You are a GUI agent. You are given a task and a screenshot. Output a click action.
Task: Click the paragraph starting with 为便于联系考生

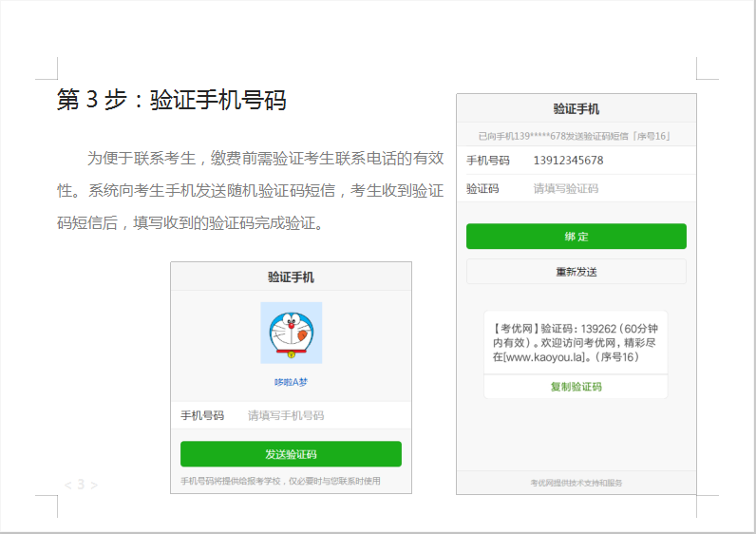click(x=249, y=190)
